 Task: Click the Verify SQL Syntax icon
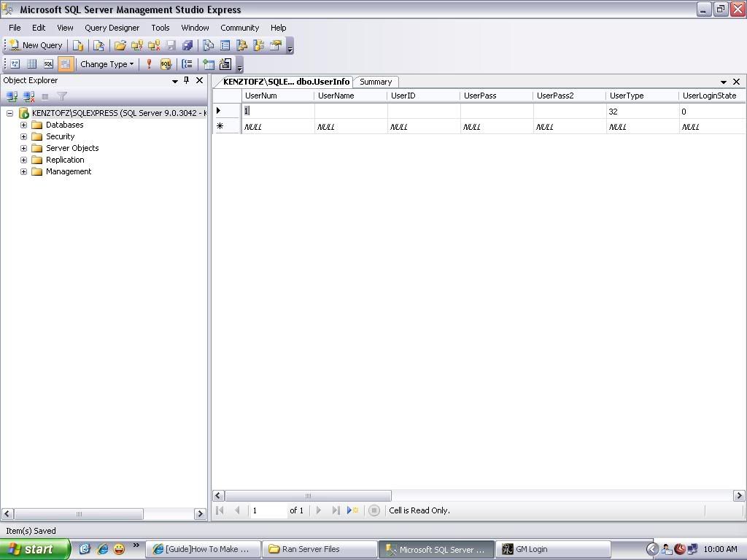166,64
